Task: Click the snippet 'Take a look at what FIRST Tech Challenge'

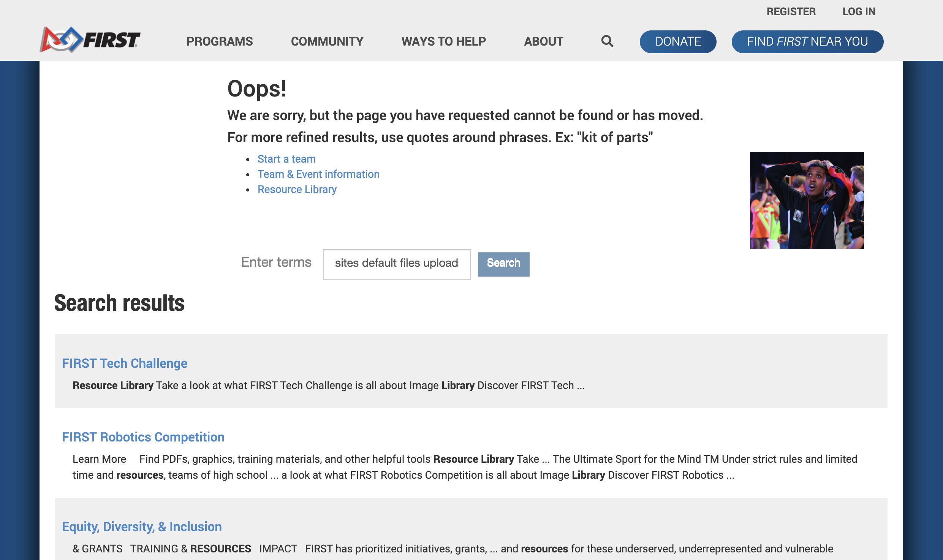Action: tap(254, 385)
